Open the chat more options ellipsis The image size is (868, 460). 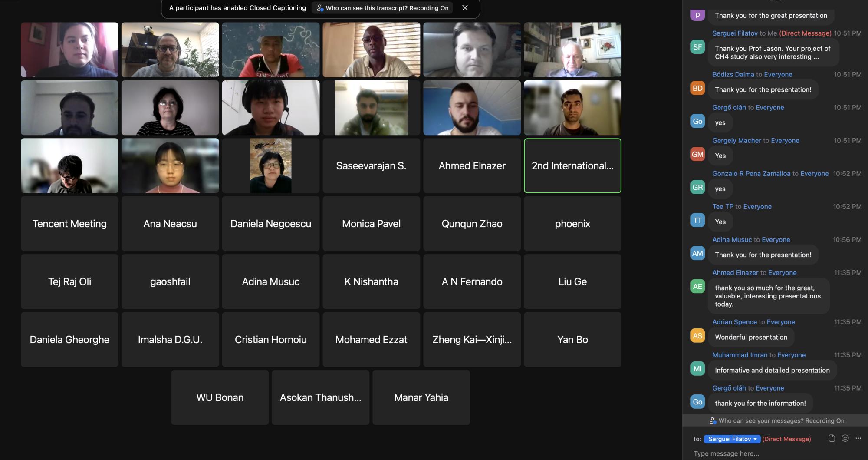point(858,438)
